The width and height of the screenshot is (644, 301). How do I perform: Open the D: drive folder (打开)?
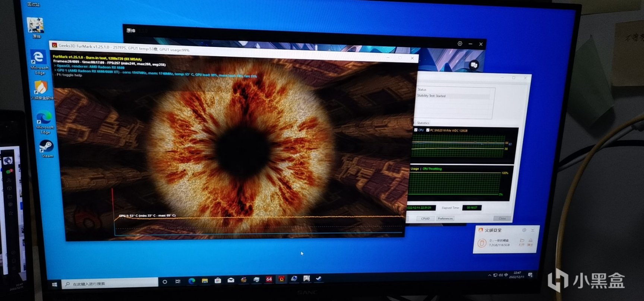pos(522,242)
